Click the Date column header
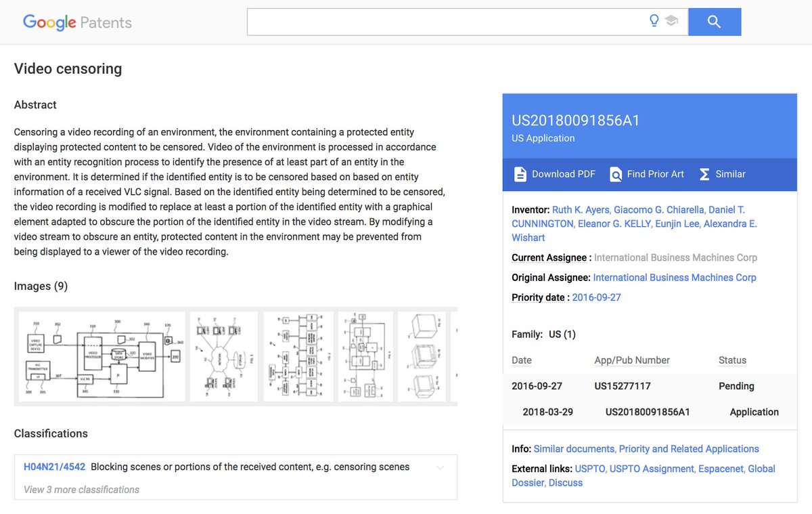This screenshot has height=514, width=812. (522, 360)
